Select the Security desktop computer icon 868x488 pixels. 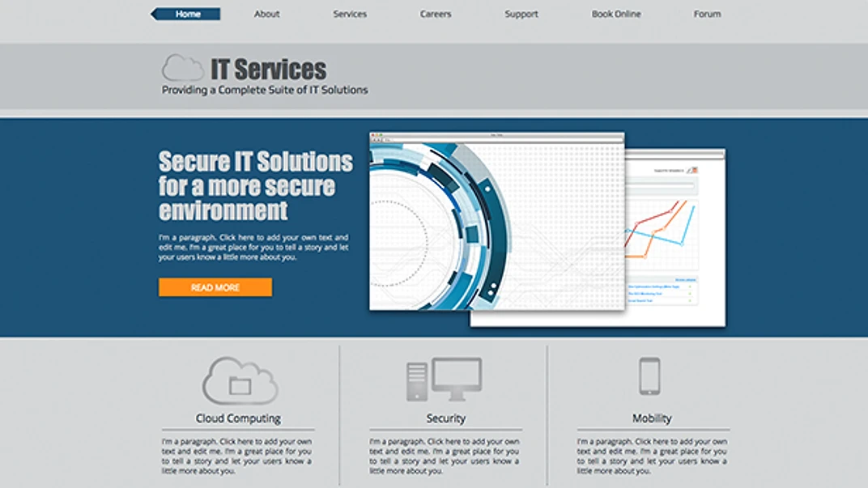click(445, 380)
